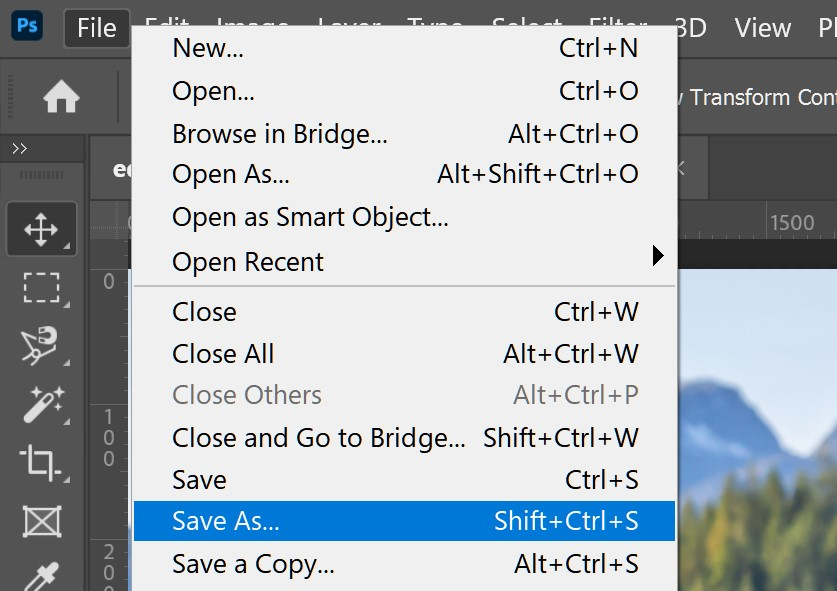Select the Eyedropper tool
This screenshot has width=837, height=591.
click(x=41, y=575)
